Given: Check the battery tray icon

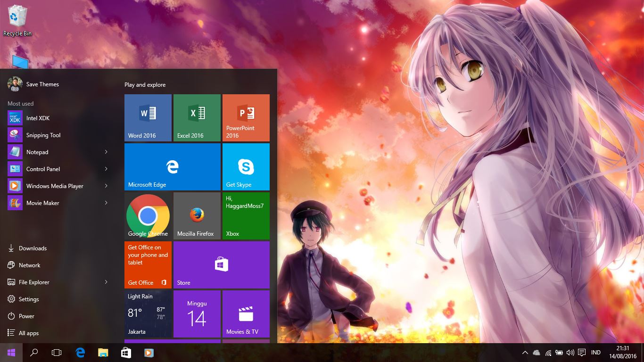Looking at the screenshot, I should click(x=559, y=353).
